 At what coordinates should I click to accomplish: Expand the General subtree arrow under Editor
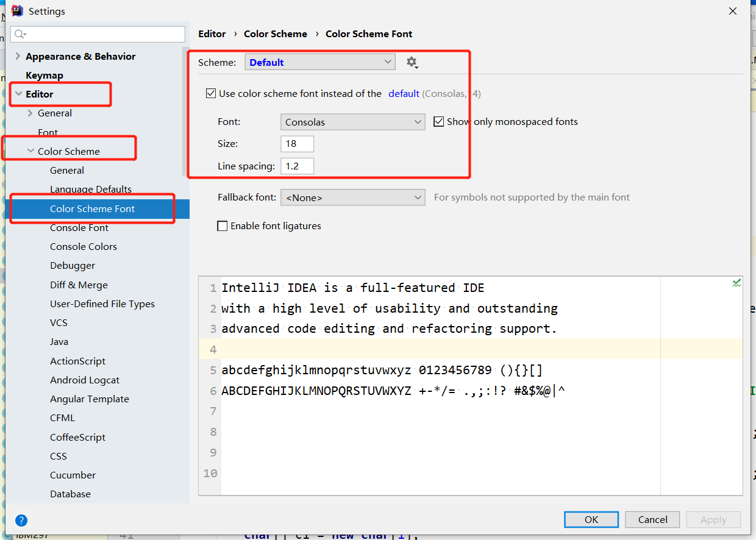(30, 113)
